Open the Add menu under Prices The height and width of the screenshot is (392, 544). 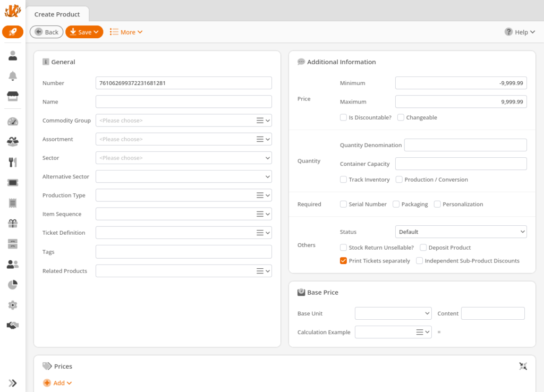pos(57,383)
